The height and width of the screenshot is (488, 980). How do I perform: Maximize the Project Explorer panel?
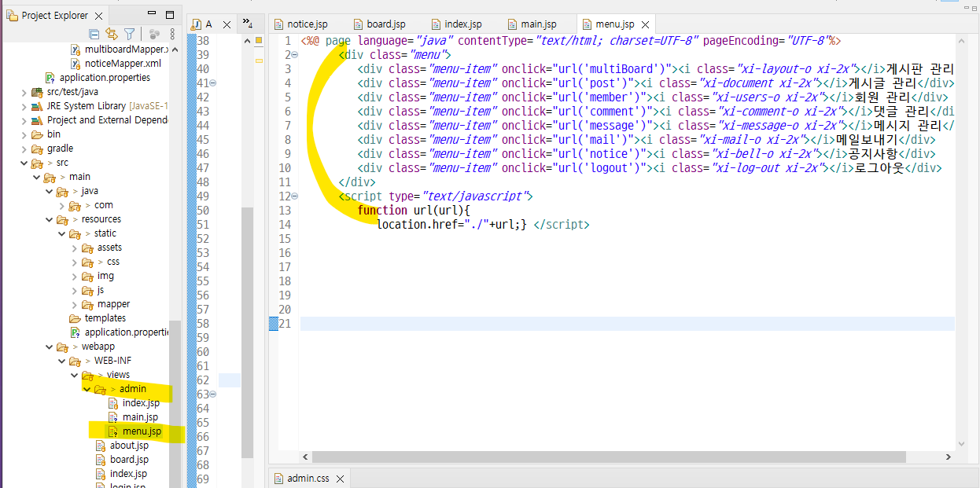coord(171,15)
